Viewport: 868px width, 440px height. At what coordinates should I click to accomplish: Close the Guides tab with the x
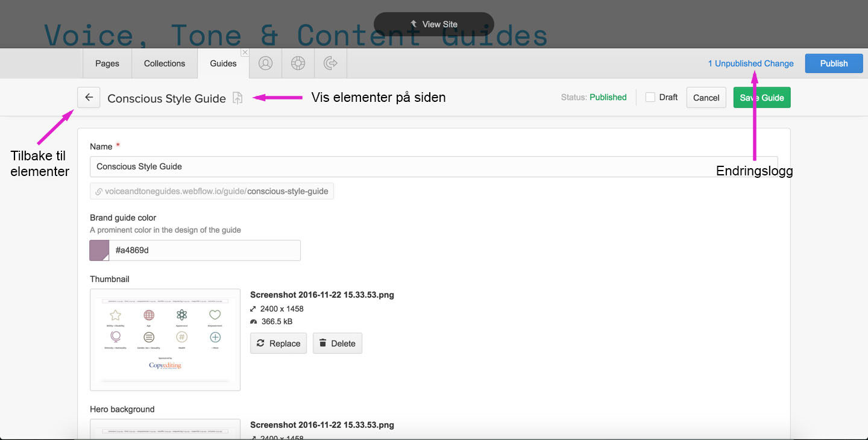(245, 52)
